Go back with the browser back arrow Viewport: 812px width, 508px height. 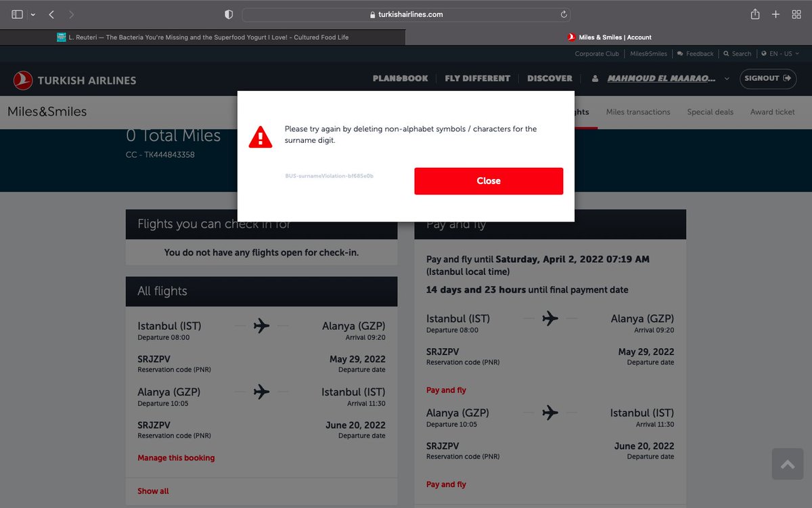pos(51,14)
